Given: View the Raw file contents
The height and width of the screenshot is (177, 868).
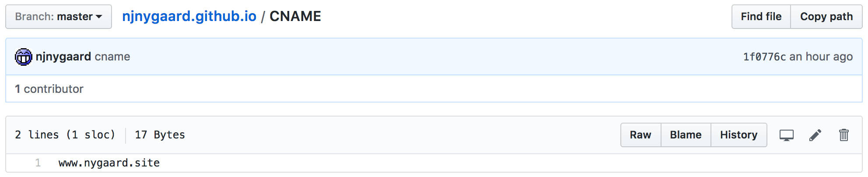Looking at the screenshot, I should pyautogui.click(x=640, y=135).
